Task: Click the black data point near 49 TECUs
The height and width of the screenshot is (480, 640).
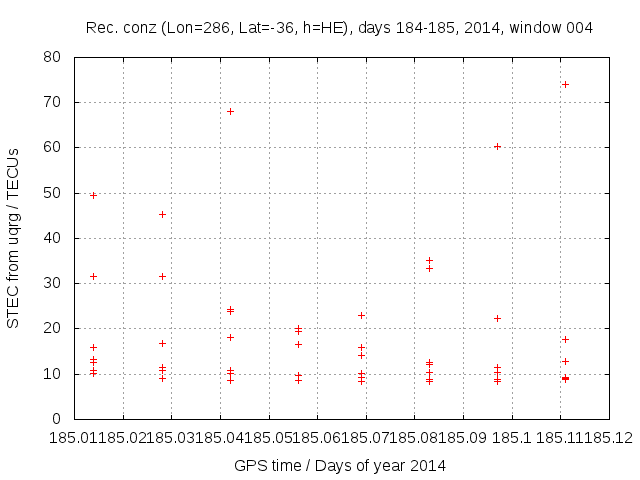Action: click(93, 195)
